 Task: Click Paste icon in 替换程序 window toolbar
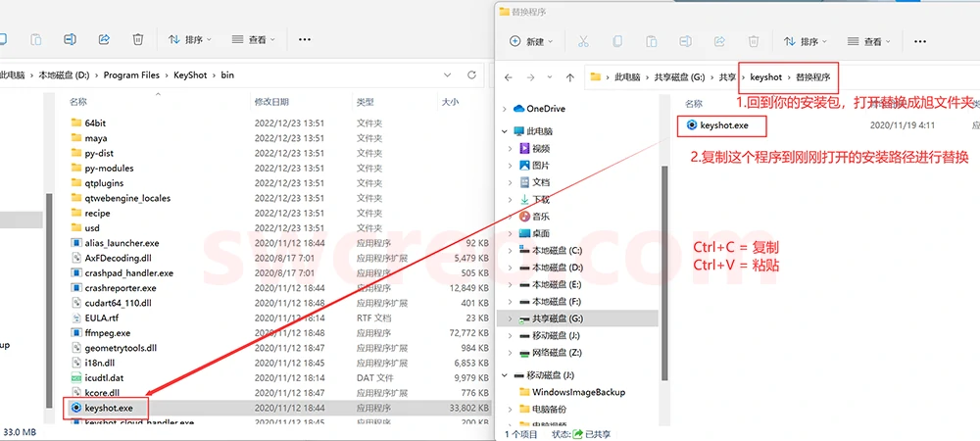click(x=652, y=41)
